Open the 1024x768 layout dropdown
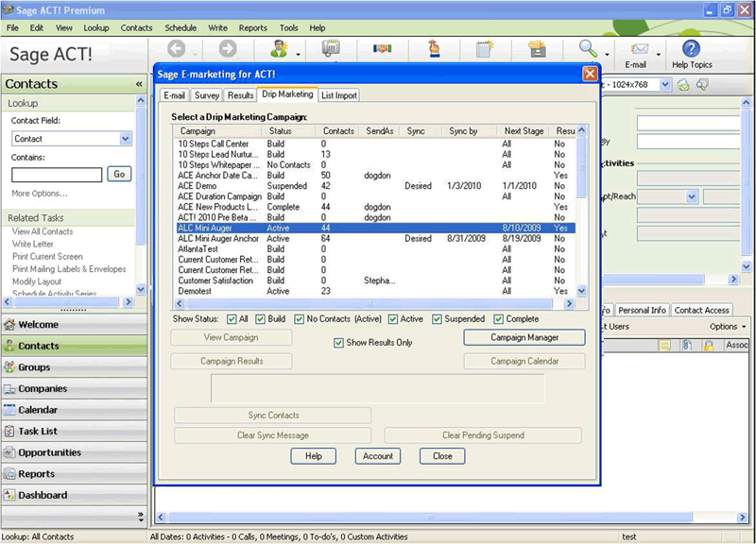 (665, 84)
